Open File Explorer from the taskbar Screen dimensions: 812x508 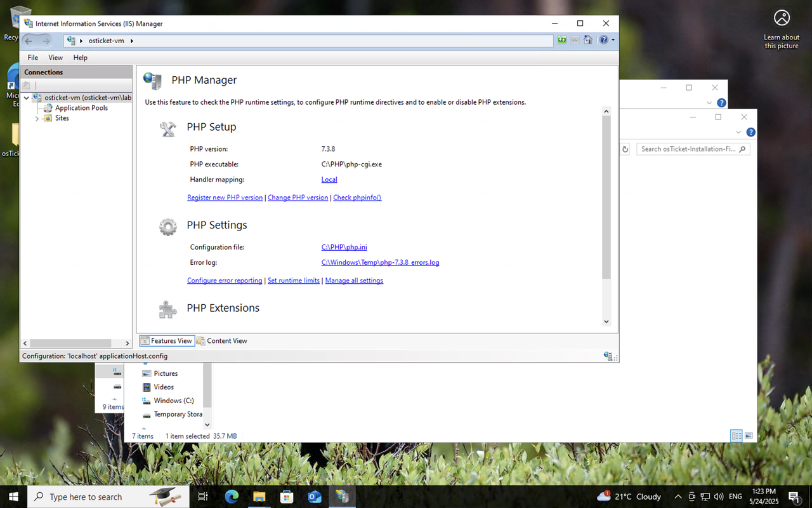point(259,497)
